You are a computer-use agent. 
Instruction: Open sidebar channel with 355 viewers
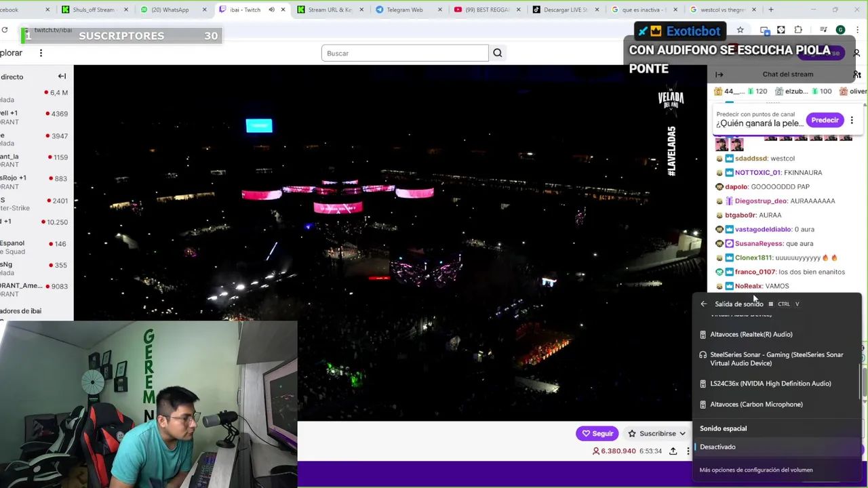click(x=35, y=268)
